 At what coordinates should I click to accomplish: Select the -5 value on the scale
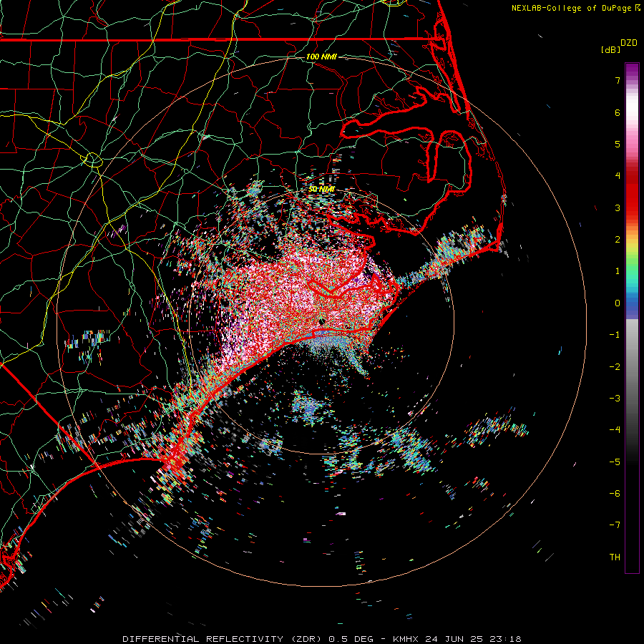click(x=615, y=462)
